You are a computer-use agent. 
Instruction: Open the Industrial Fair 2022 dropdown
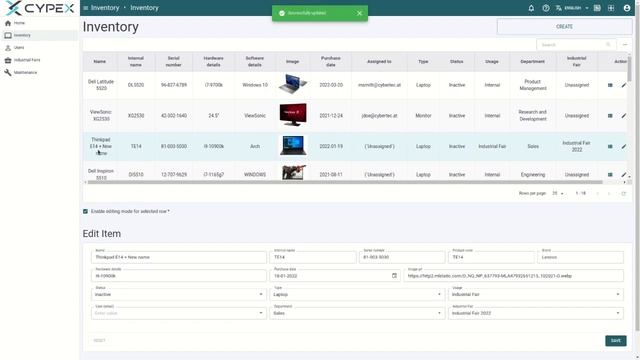(536, 312)
